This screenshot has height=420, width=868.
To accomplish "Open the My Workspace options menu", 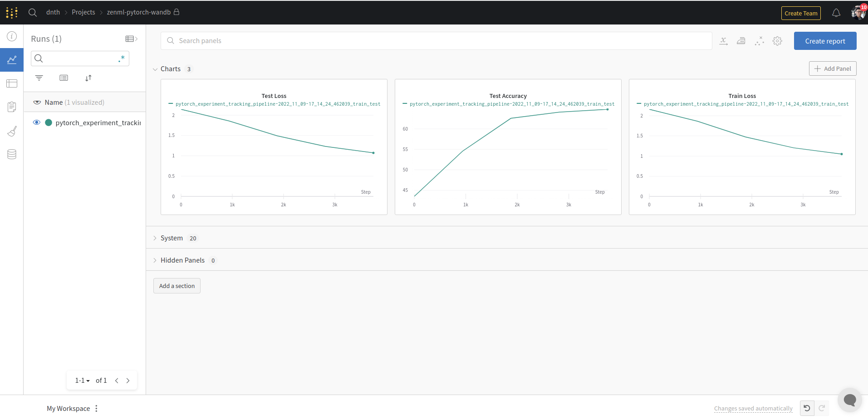I will pyautogui.click(x=96, y=408).
